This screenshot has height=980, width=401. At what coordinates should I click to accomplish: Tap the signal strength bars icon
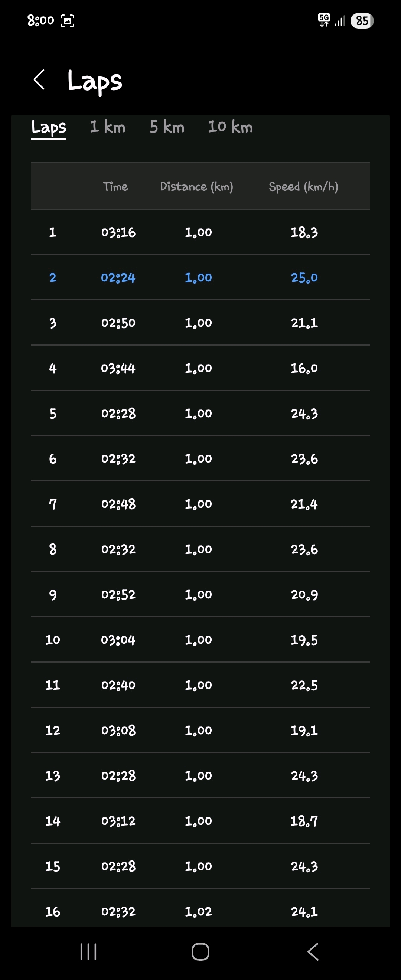coord(340,21)
